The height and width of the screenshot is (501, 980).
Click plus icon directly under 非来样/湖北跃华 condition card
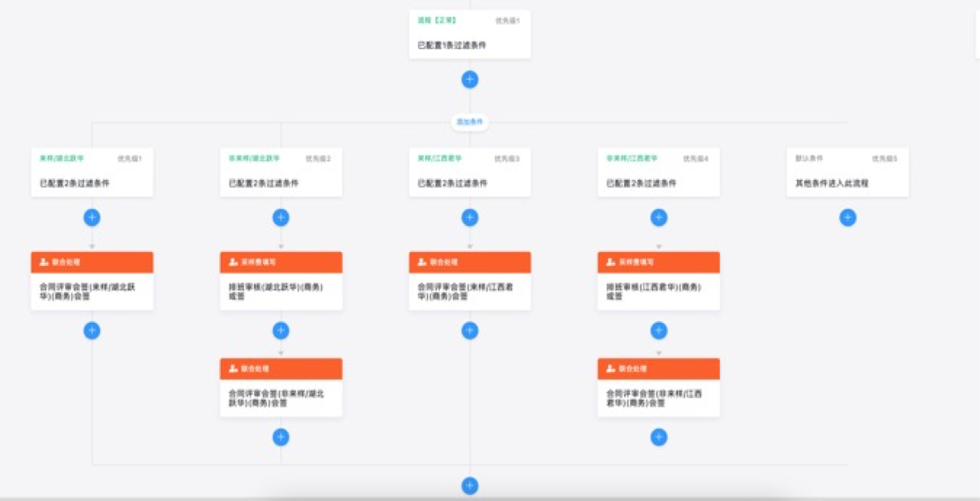(x=281, y=218)
